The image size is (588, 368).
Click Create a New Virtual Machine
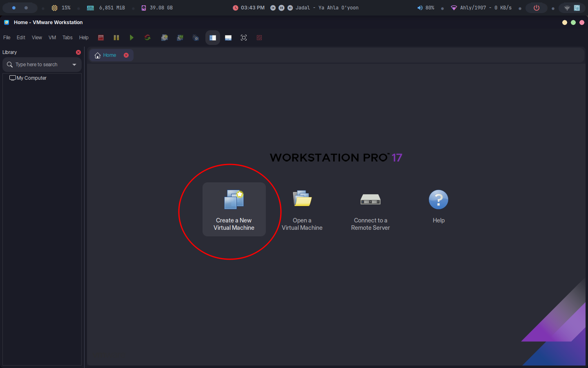tap(234, 209)
